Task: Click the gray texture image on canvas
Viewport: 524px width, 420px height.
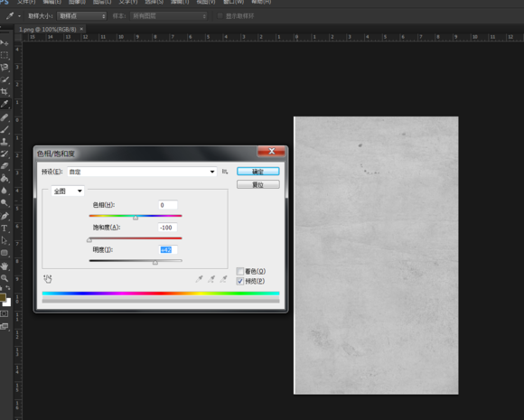Action: coord(376,256)
